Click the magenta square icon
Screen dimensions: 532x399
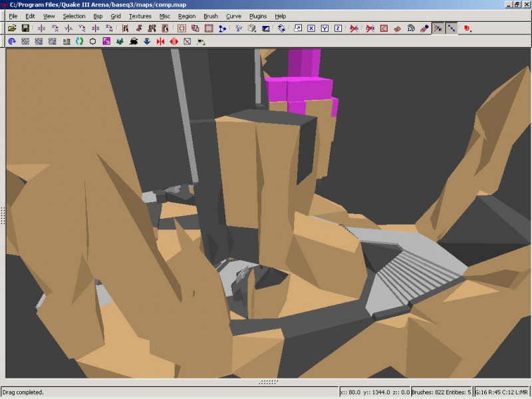coord(106,41)
